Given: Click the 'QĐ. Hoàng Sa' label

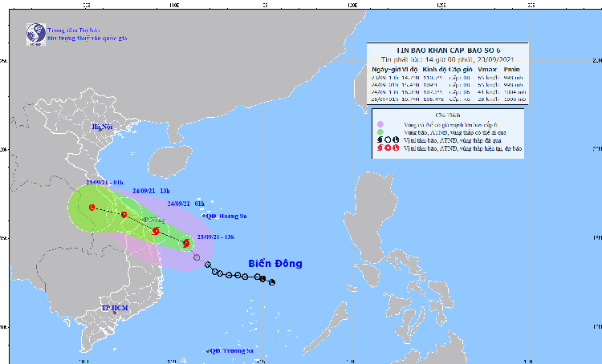Looking at the screenshot, I should [x=226, y=216].
